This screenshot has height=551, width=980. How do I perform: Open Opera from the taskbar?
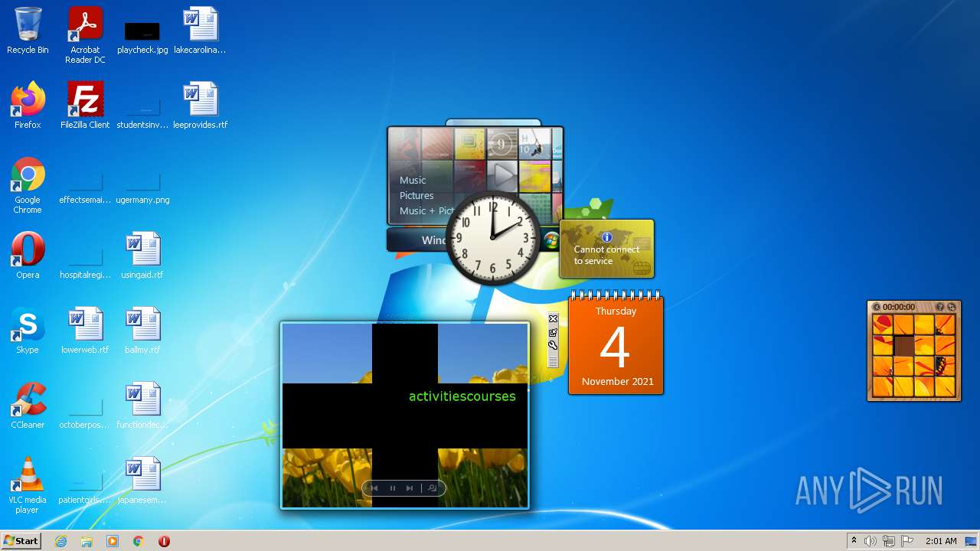[x=164, y=541]
